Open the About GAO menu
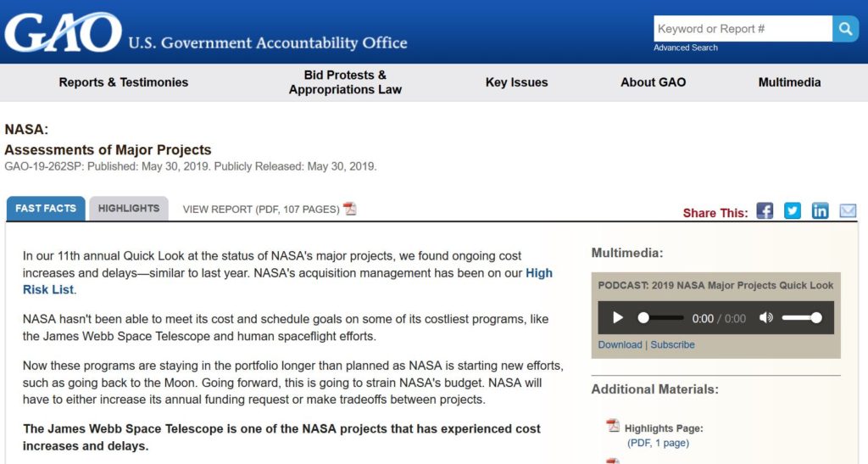Image resolution: width=868 pixels, height=464 pixels. click(x=654, y=82)
